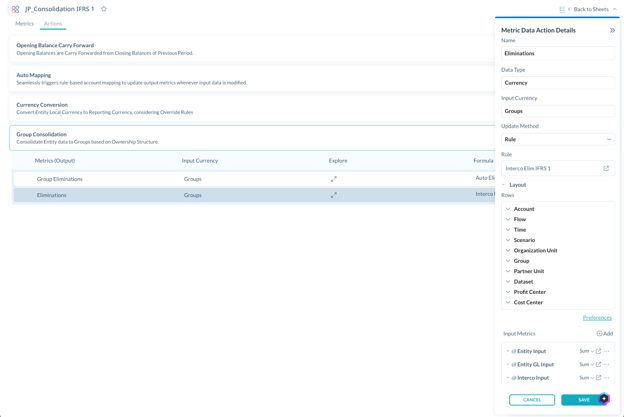Expand the Account row dimension
The height and width of the screenshot is (417, 624).
coord(508,209)
